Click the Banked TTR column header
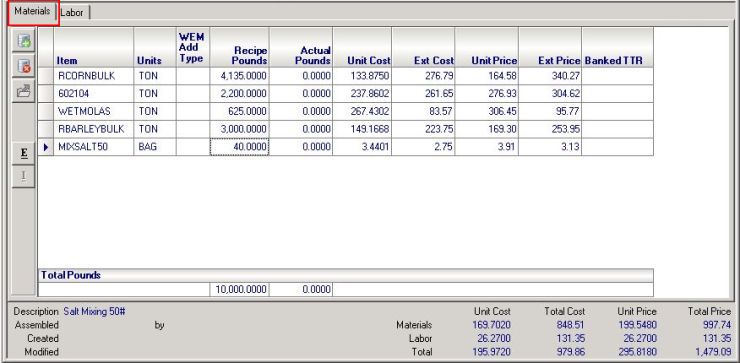This screenshot has height=363, width=740. pos(618,47)
